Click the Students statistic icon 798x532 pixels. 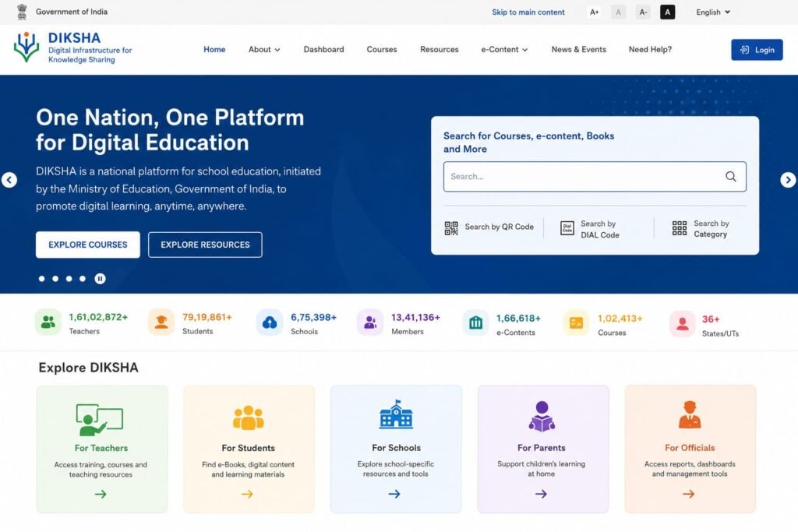[x=161, y=322]
